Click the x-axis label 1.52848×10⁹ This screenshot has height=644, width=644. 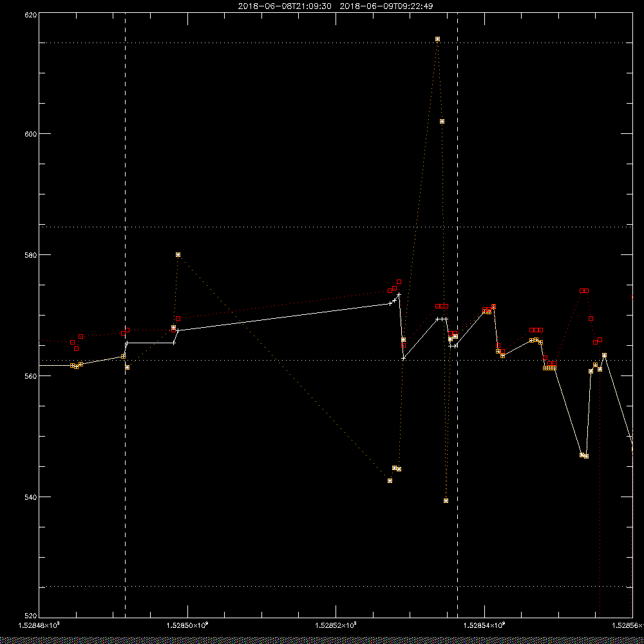[39, 625]
